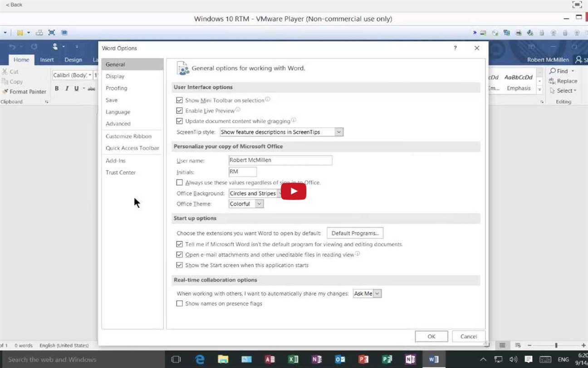588x368 pixels.
Task: Click the Italic formatting icon in Word ribbon
Action: pos(67,89)
